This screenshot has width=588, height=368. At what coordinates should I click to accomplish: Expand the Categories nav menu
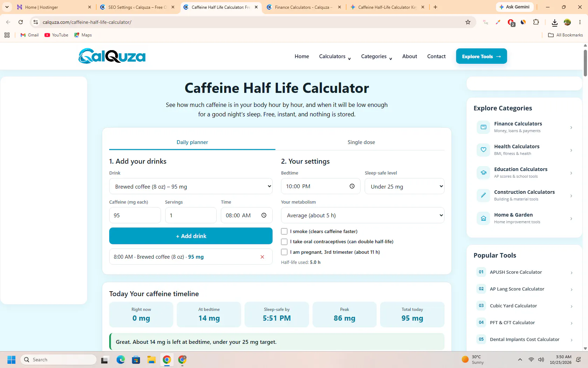pos(377,56)
